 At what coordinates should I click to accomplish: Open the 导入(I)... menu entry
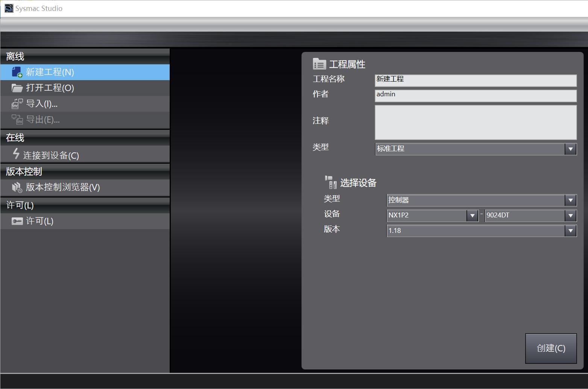pyautogui.click(x=85, y=104)
